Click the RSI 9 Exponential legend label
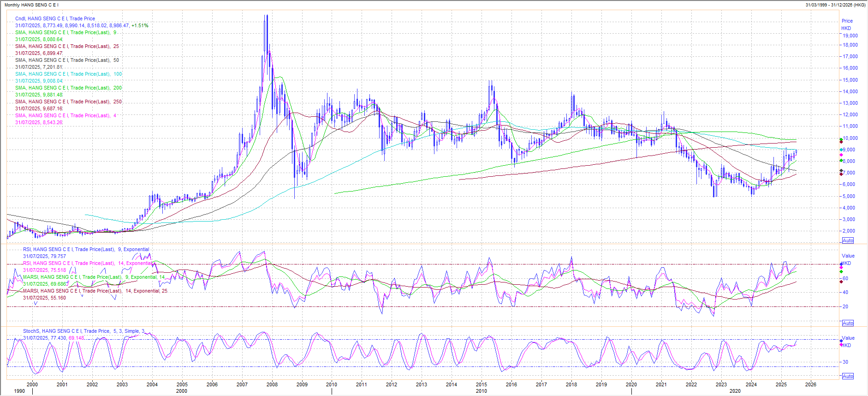 click(86, 250)
